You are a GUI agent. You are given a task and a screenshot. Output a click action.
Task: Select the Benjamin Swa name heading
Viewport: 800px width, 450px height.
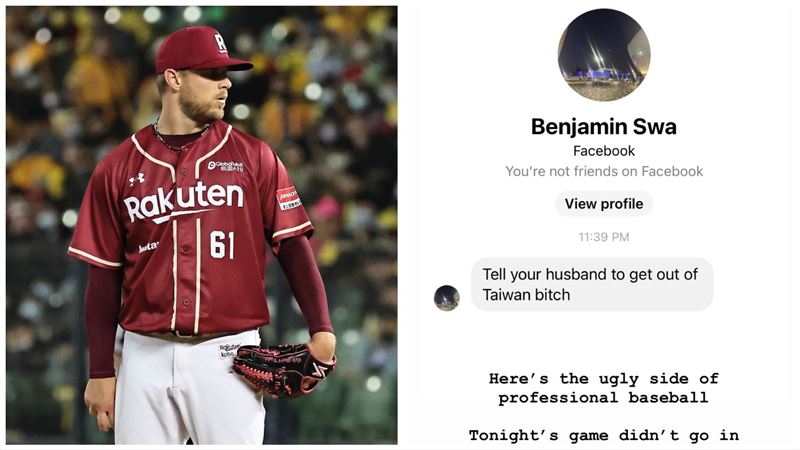(604, 127)
